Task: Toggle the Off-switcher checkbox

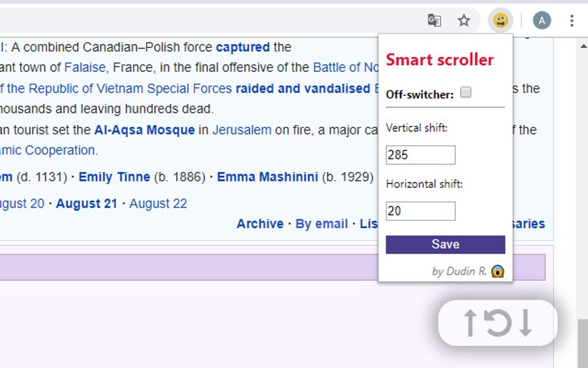Action: (467, 91)
